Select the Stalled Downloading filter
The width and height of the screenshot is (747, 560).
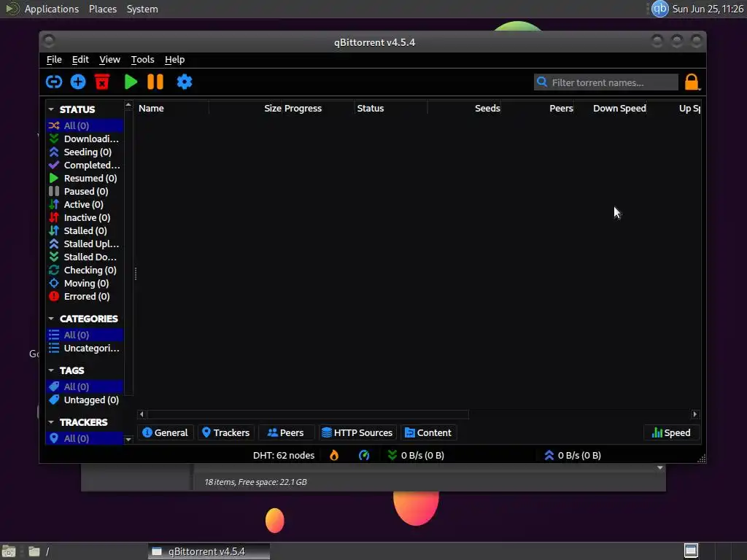(x=85, y=257)
